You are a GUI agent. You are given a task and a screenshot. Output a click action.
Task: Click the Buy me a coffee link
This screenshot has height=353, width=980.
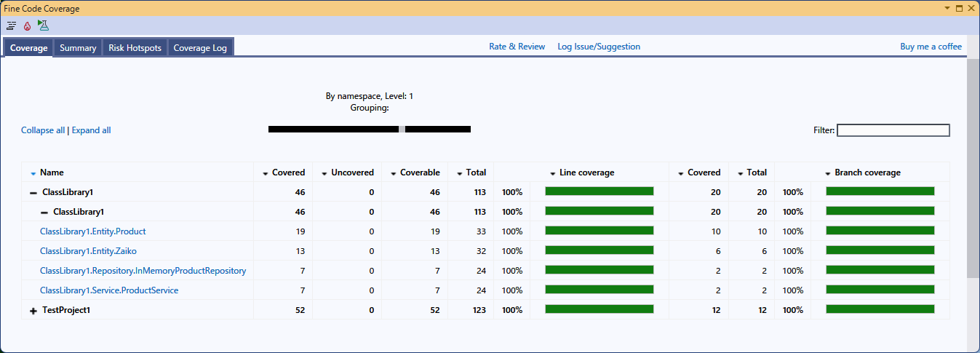tap(931, 47)
